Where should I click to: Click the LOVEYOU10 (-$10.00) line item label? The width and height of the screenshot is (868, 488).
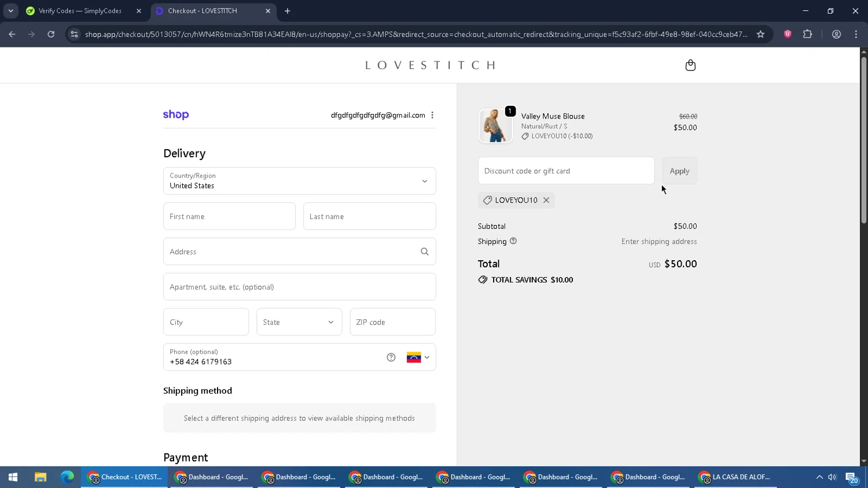point(562,136)
